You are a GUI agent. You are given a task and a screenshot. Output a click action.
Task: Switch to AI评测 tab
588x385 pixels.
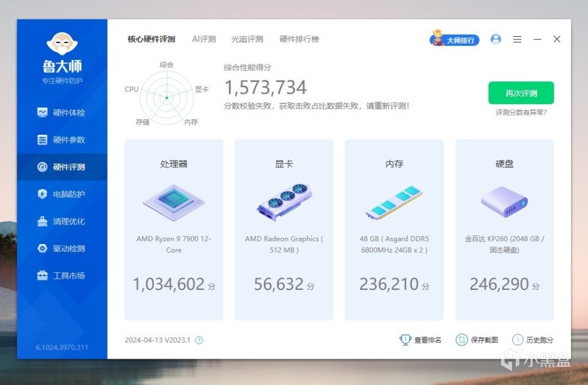tap(204, 39)
